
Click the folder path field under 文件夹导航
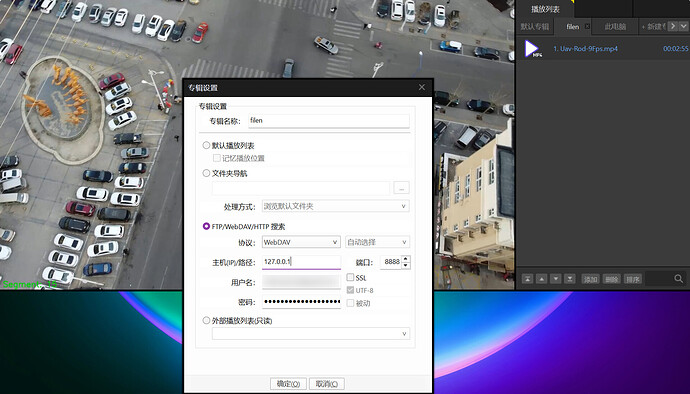(x=301, y=188)
